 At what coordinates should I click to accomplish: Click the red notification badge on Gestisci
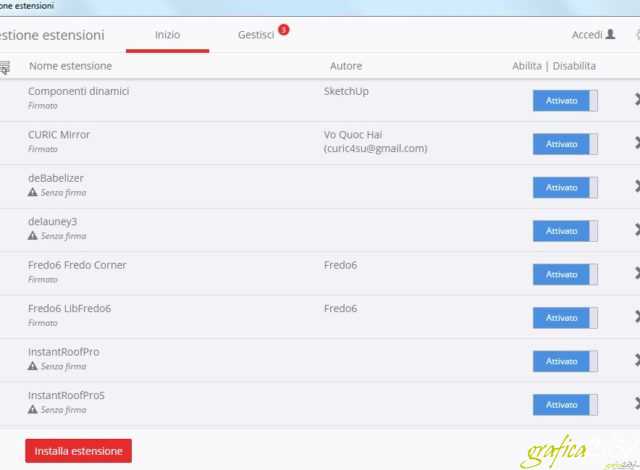coord(283,30)
